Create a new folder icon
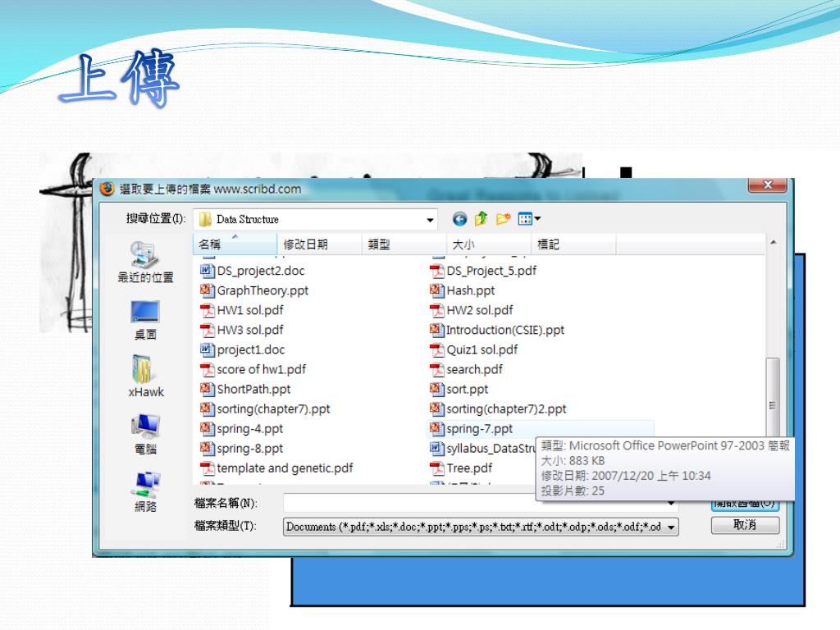Image resolution: width=840 pixels, height=630 pixels. point(503,218)
